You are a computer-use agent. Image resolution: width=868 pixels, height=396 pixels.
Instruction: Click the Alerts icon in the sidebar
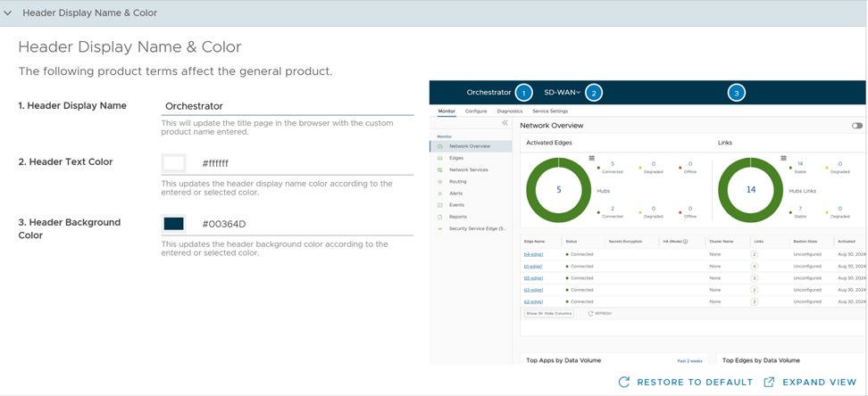click(x=440, y=194)
